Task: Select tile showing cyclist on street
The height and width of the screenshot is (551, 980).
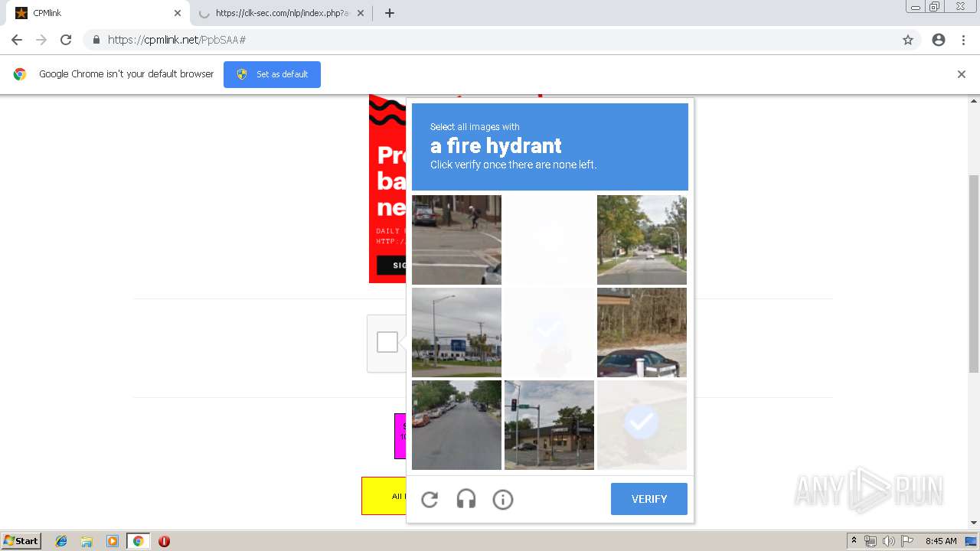Action: 456,240
